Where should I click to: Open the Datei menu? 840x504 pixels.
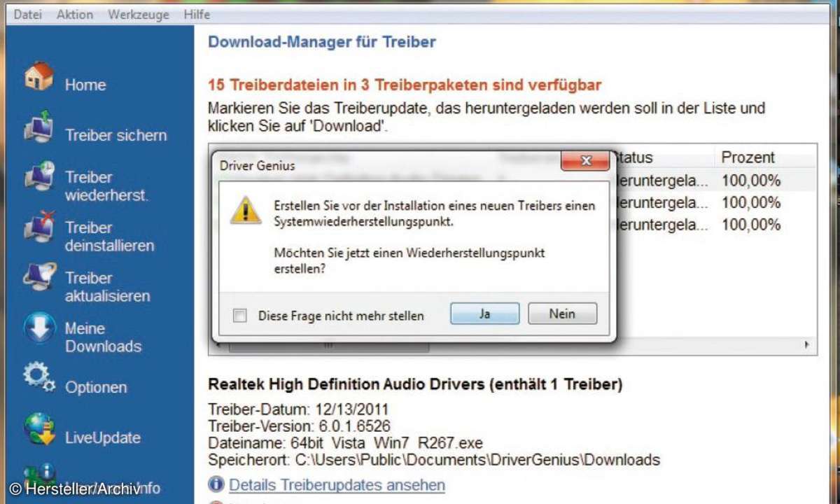28,14
